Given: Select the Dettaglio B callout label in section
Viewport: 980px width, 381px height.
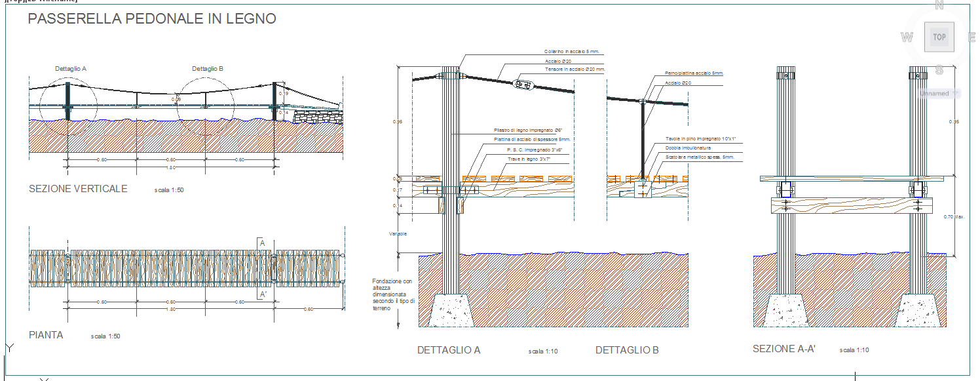Looking at the screenshot, I should (208, 69).
